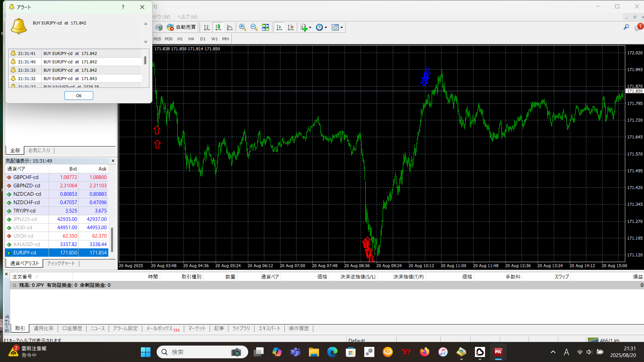Viewport: 644px width, 362px height.
Task: Select XAUUSD-cd in the market watch
Action: coord(27,244)
